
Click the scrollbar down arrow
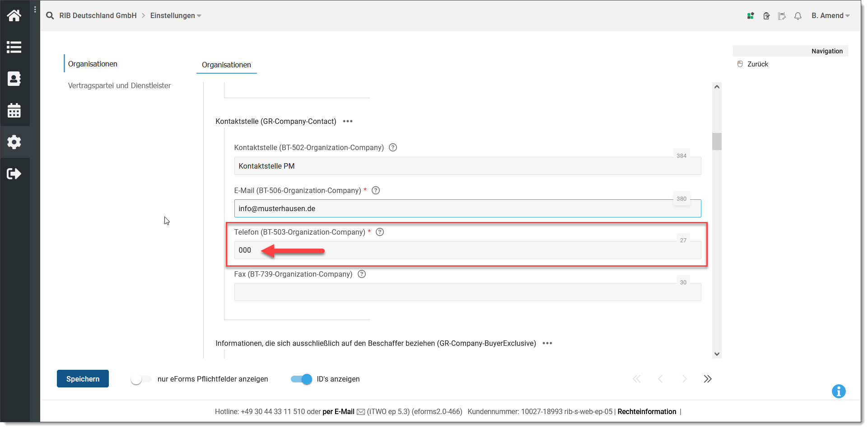pyautogui.click(x=717, y=354)
